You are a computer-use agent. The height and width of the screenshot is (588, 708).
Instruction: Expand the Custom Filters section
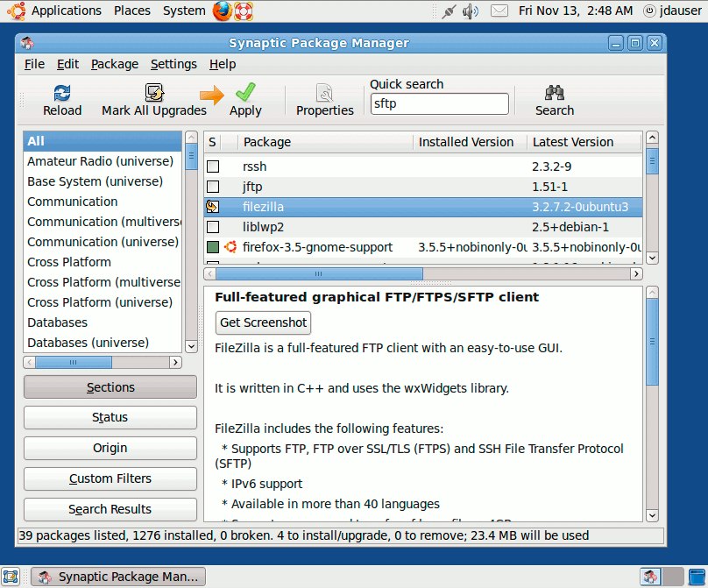point(110,478)
